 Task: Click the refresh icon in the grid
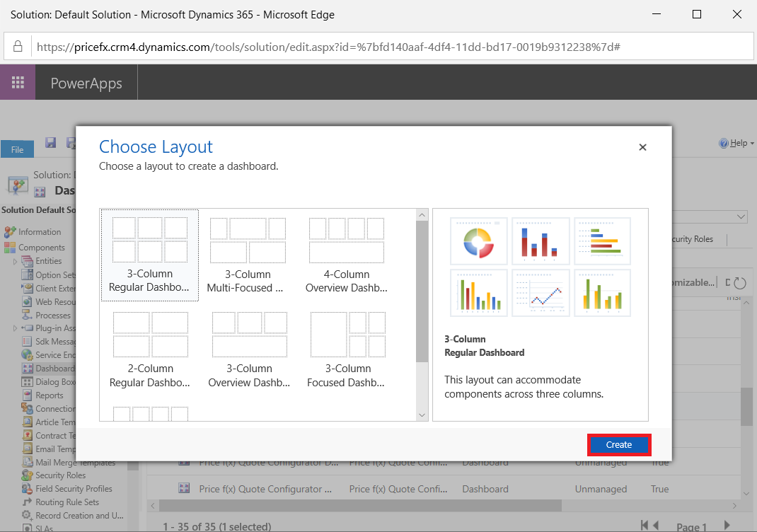coord(740,283)
